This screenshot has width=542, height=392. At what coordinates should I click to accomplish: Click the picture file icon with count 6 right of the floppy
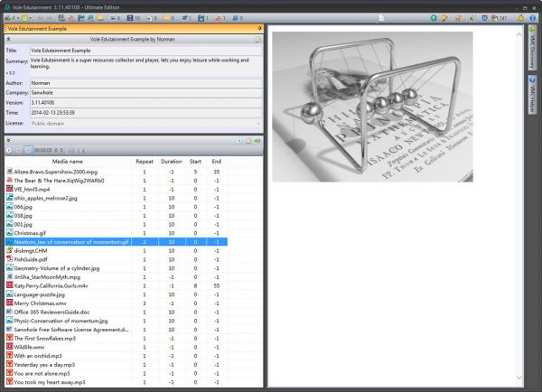click(149, 18)
